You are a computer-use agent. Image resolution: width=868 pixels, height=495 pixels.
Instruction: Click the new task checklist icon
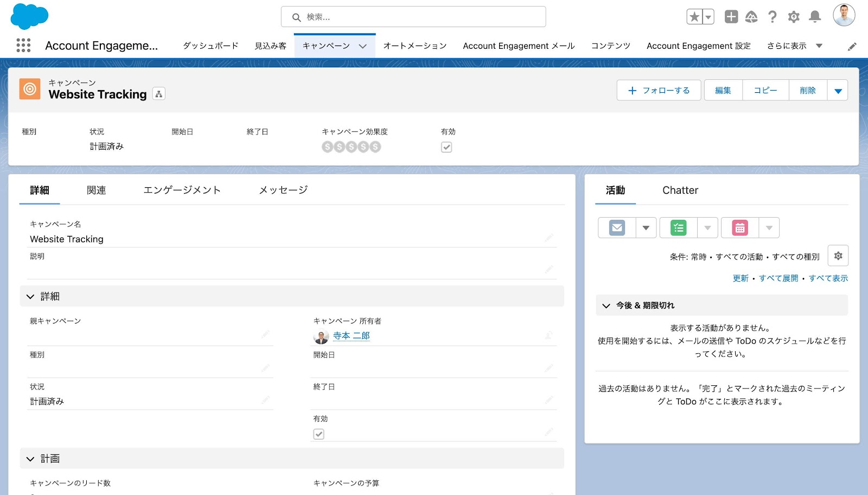pyautogui.click(x=678, y=228)
